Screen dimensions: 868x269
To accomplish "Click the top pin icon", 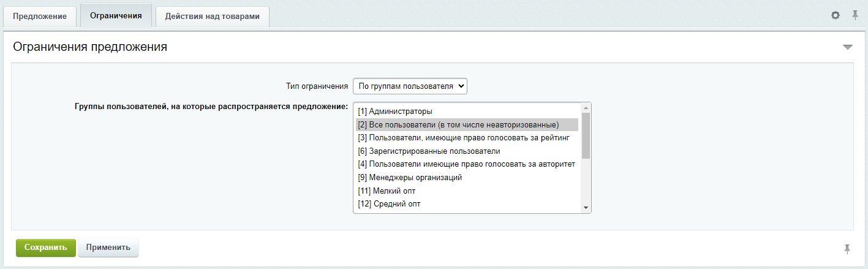I will (855, 15).
